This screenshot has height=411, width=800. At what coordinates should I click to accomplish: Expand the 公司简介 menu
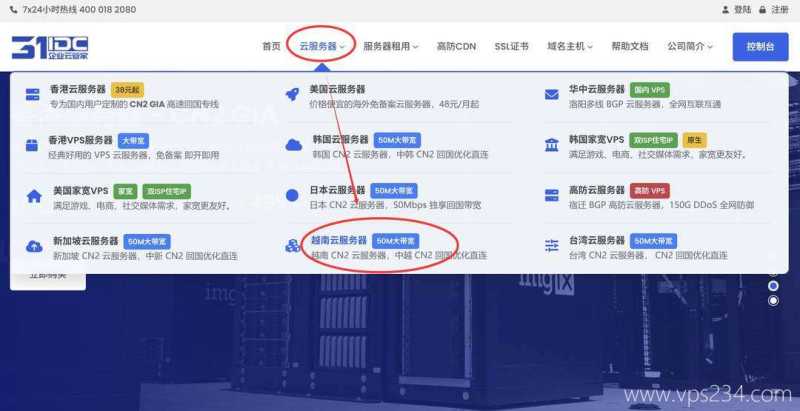[690, 46]
